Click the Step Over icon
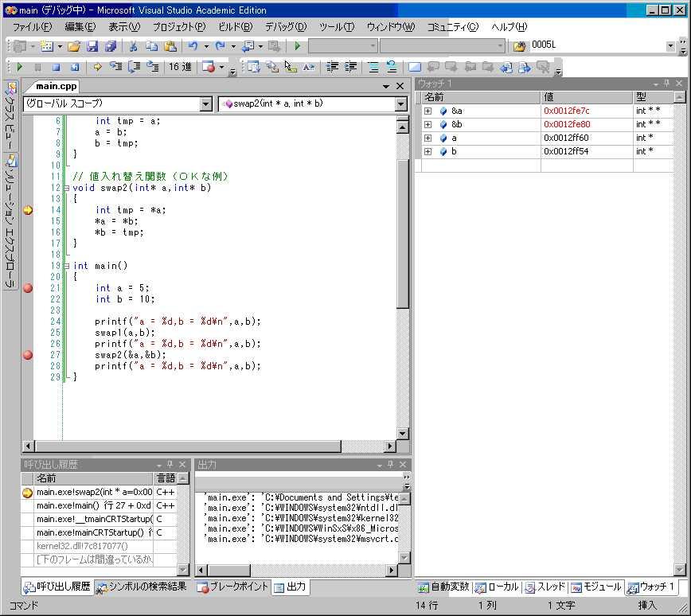The height and width of the screenshot is (616, 691). [x=134, y=67]
